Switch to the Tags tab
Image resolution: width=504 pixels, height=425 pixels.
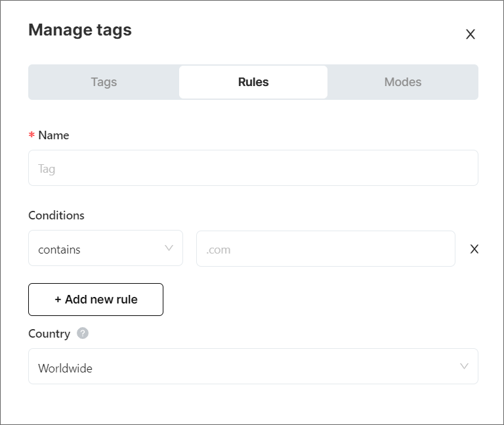click(x=104, y=82)
